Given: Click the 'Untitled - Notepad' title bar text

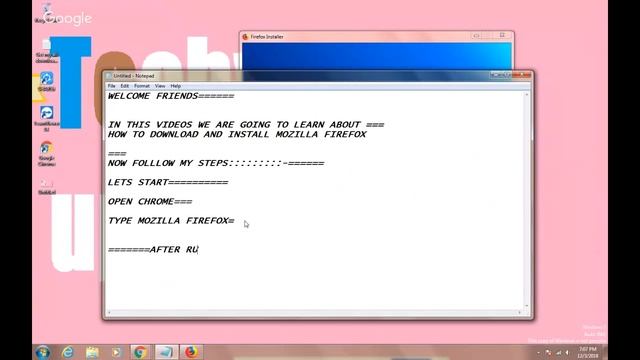Looking at the screenshot, I should point(134,76).
